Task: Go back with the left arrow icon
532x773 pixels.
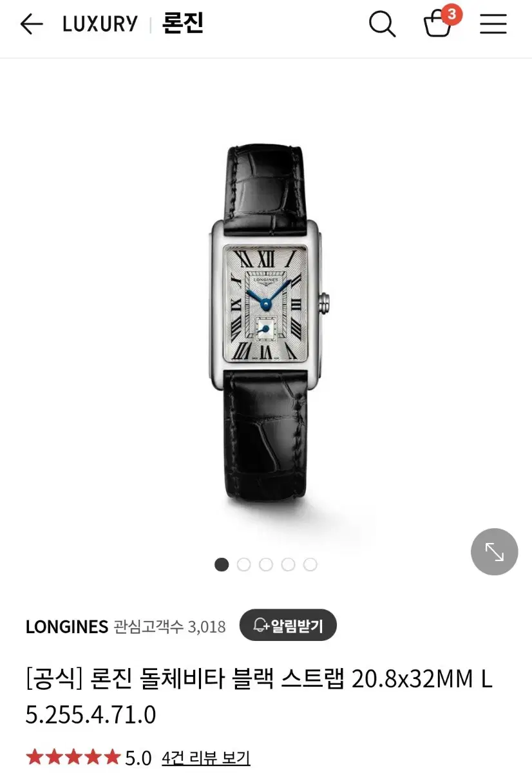Action: point(31,24)
